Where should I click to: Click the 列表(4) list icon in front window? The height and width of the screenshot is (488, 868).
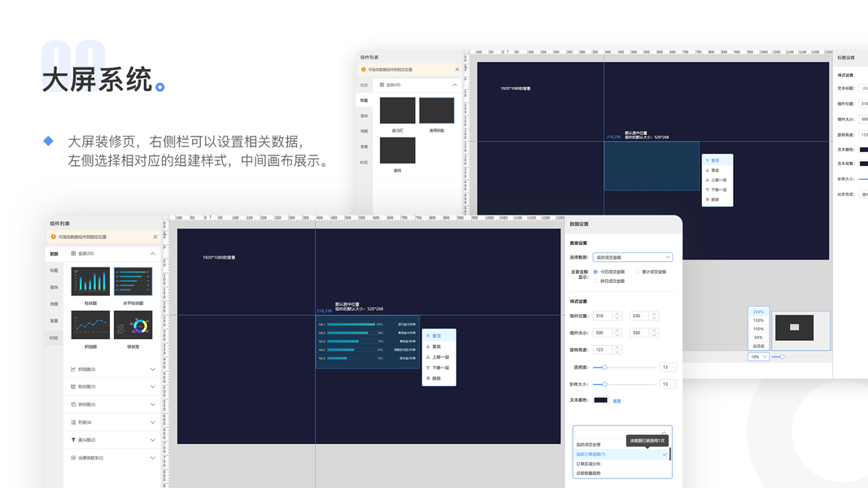[x=73, y=422]
